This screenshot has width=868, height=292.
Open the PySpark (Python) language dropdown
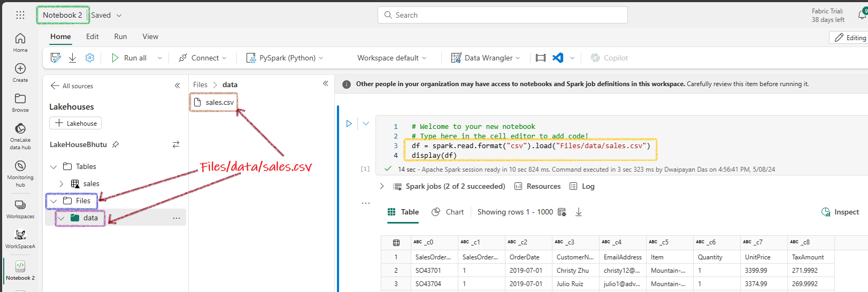click(x=285, y=58)
